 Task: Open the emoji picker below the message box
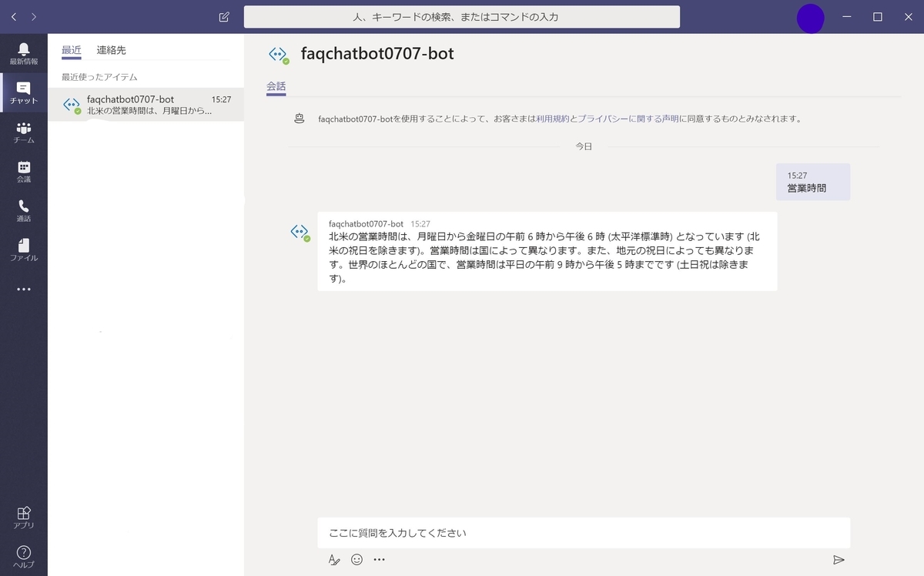(357, 560)
